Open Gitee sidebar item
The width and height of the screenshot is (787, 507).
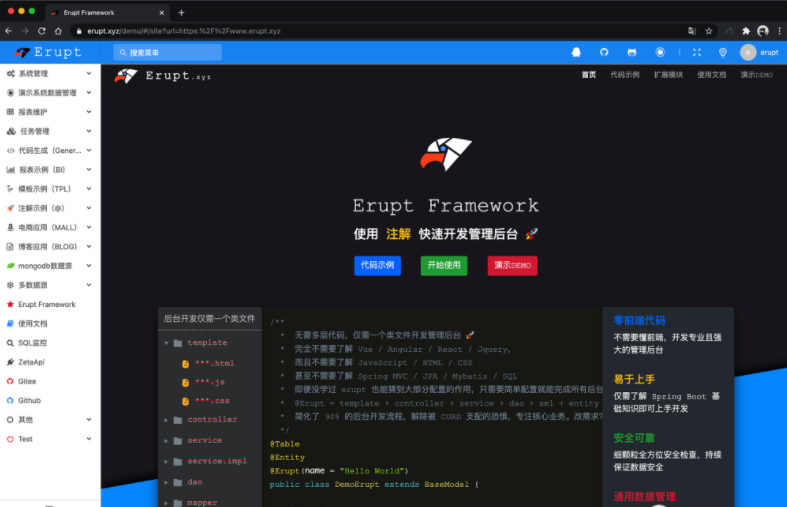(49, 382)
